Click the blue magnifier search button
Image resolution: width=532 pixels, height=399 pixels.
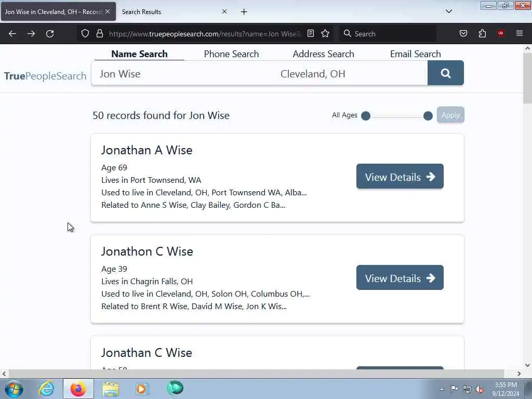[x=445, y=73]
